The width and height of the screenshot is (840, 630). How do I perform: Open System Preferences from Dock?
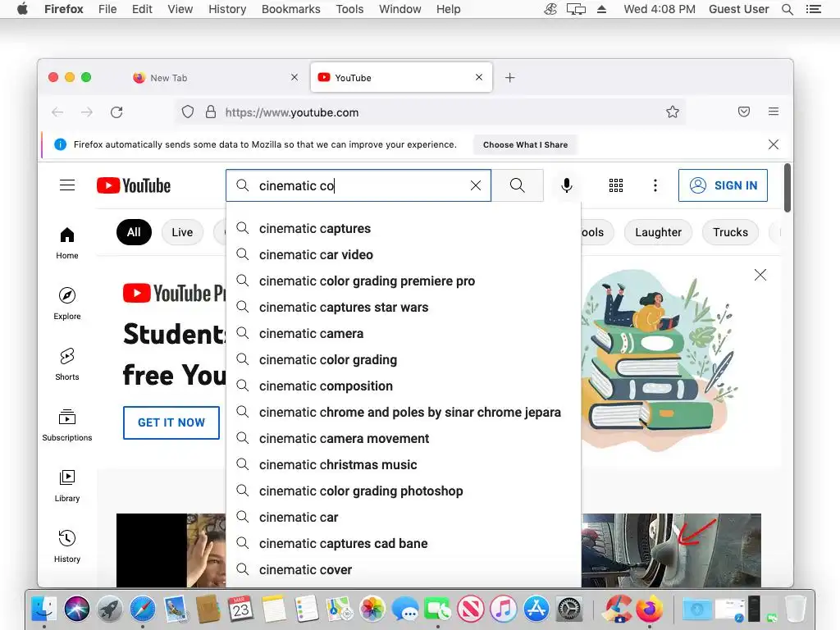pyautogui.click(x=569, y=609)
